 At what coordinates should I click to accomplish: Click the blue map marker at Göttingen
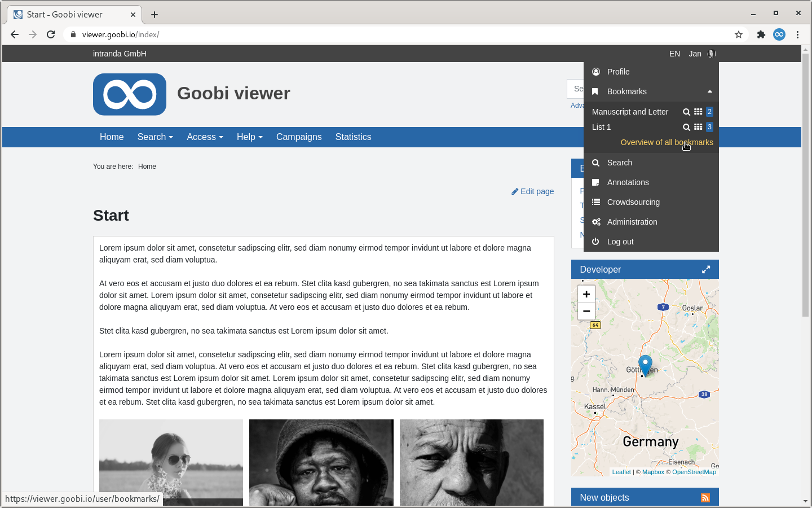click(645, 365)
